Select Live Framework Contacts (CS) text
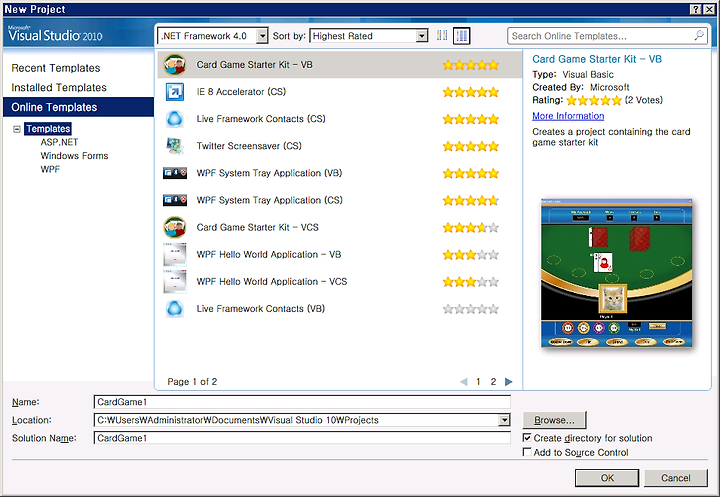The image size is (720, 497). click(x=261, y=119)
